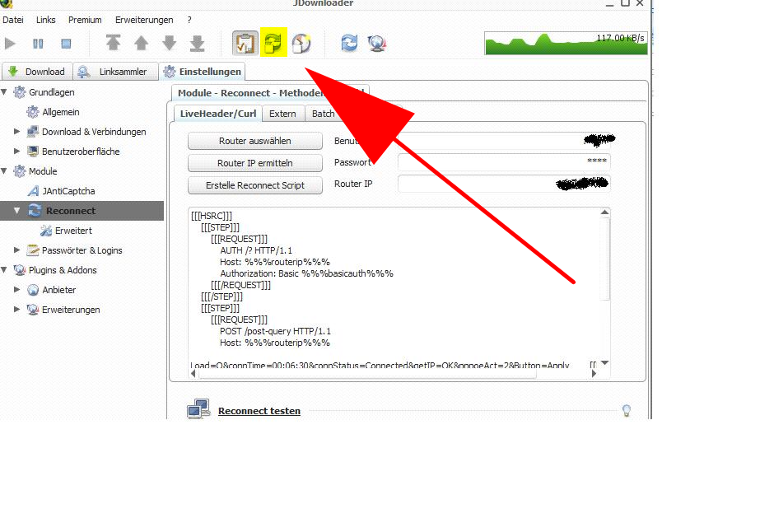The width and height of the screenshot is (760, 532).
Task: Collapse Plugins & Addons section
Action: 4,269
